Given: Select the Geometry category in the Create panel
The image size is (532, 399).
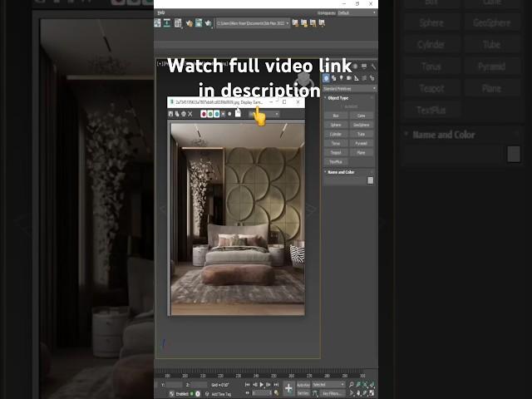Looking at the screenshot, I should tap(326, 78).
